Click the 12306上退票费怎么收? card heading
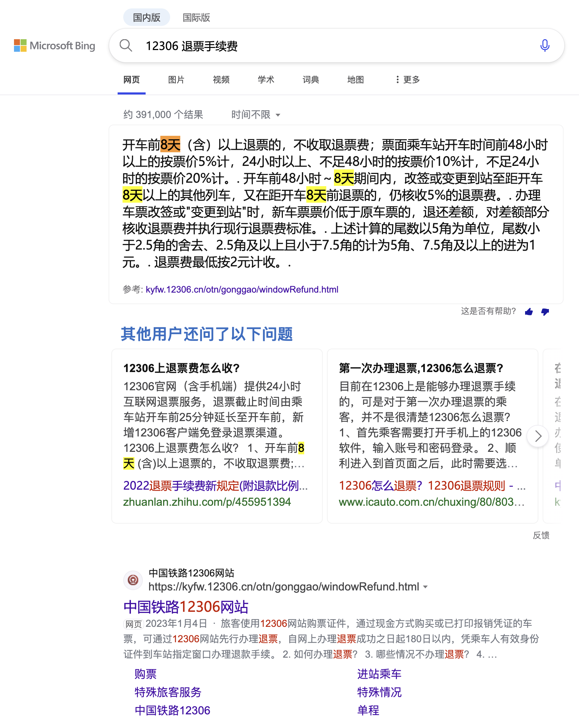Image resolution: width=579 pixels, height=728 pixels. [x=181, y=368]
